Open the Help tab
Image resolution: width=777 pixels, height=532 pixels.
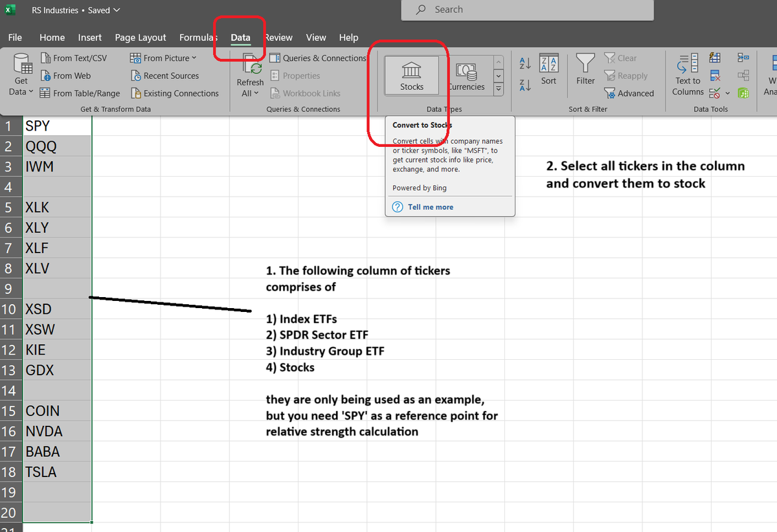[348, 38]
